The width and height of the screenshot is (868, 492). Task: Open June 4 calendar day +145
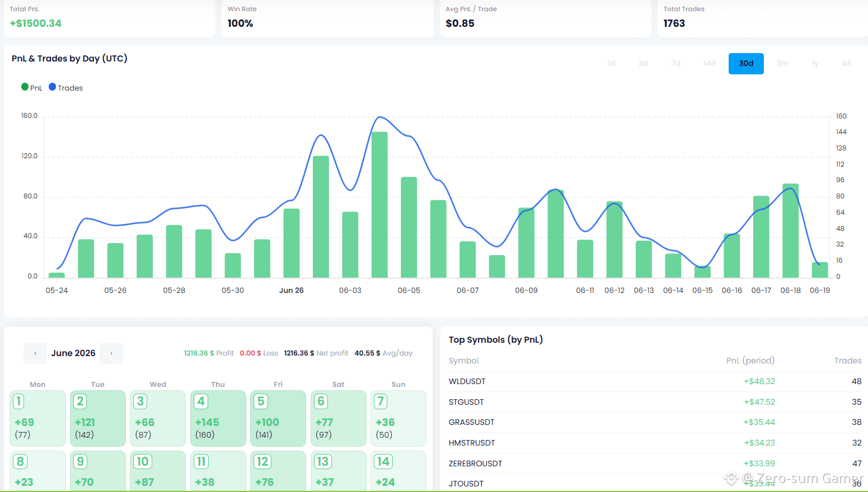[218, 418]
